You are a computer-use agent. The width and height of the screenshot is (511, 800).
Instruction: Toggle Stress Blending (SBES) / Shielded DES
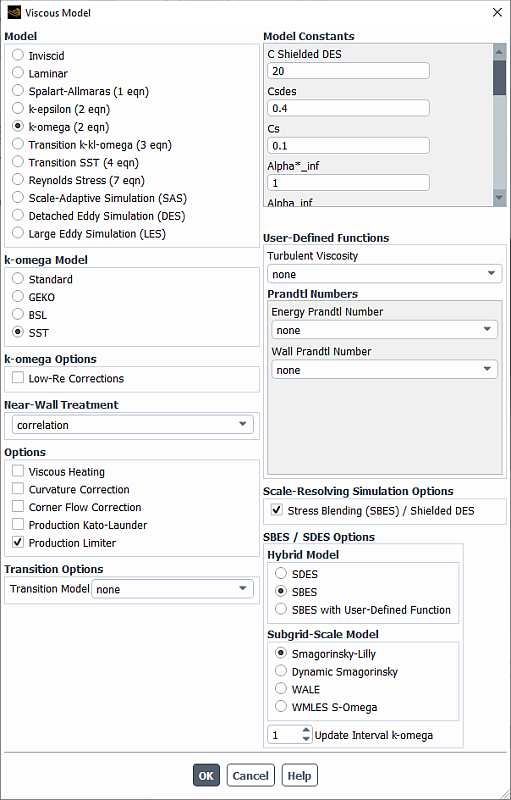tap(277, 510)
